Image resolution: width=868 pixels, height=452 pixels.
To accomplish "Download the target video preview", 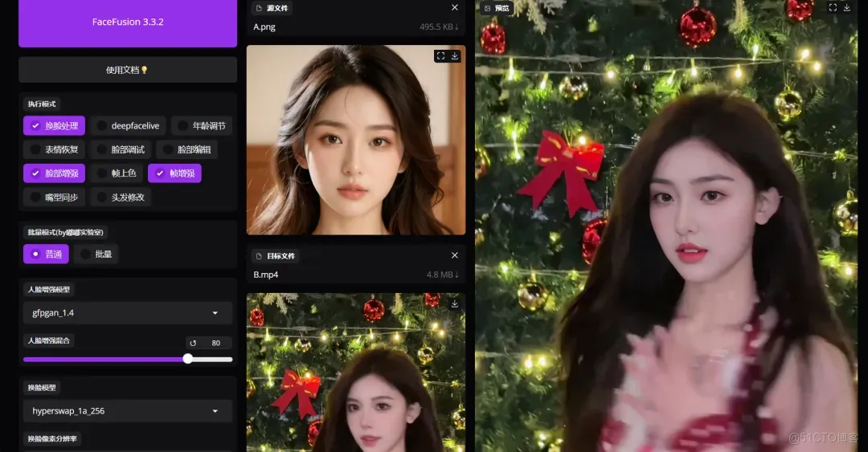I will pos(454,303).
